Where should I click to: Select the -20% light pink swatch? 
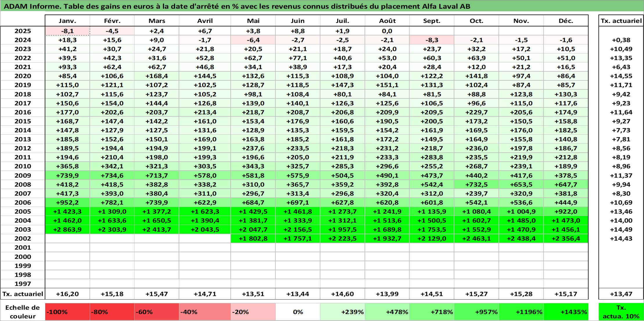pyautogui.click(x=253, y=312)
